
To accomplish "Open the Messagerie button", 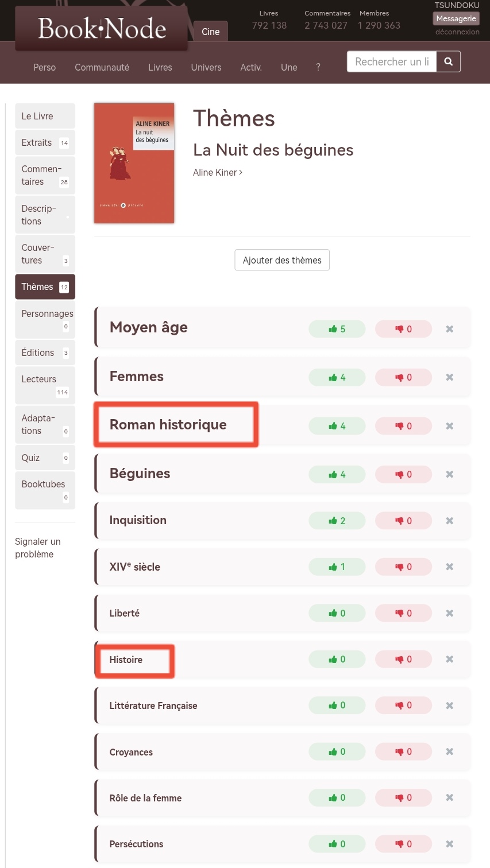I will [456, 18].
